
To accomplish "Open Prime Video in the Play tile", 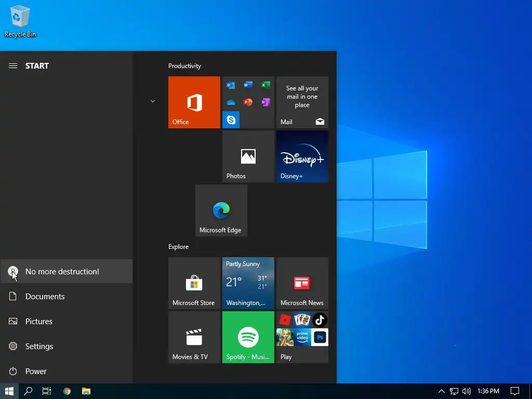I will [x=302, y=337].
